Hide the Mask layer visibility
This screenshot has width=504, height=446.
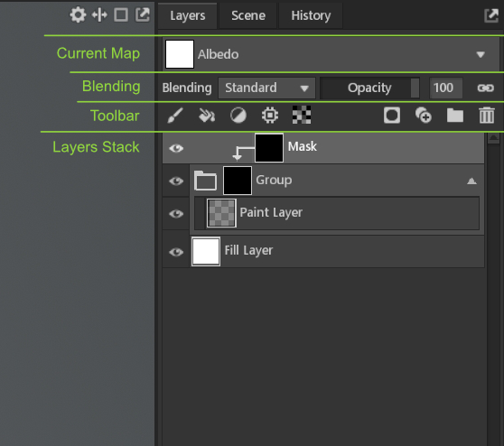176,148
